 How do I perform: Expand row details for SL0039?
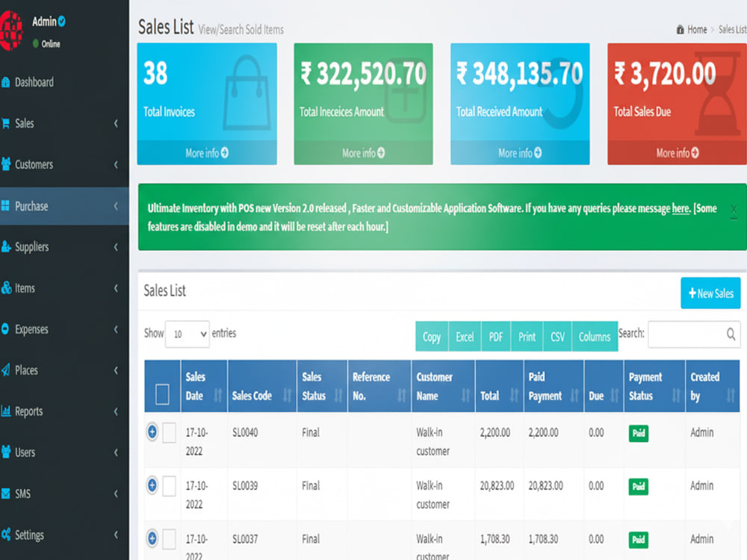(x=152, y=485)
